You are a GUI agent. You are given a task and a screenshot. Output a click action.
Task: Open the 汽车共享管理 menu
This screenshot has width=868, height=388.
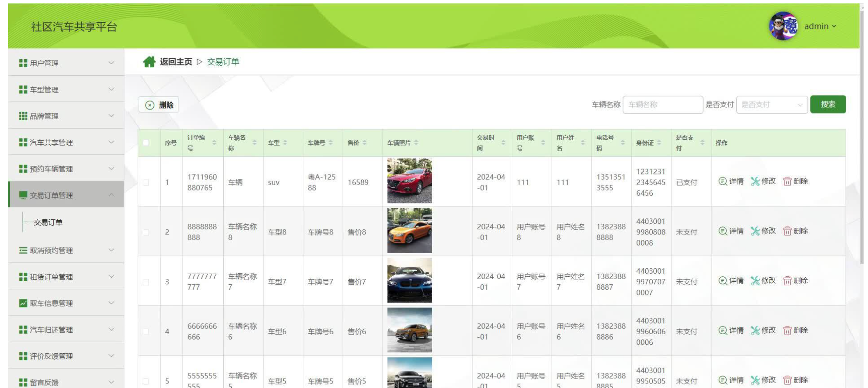click(66, 142)
